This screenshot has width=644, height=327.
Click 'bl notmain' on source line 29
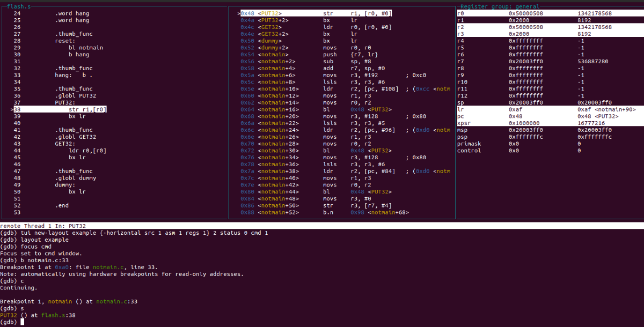coord(86,47)
